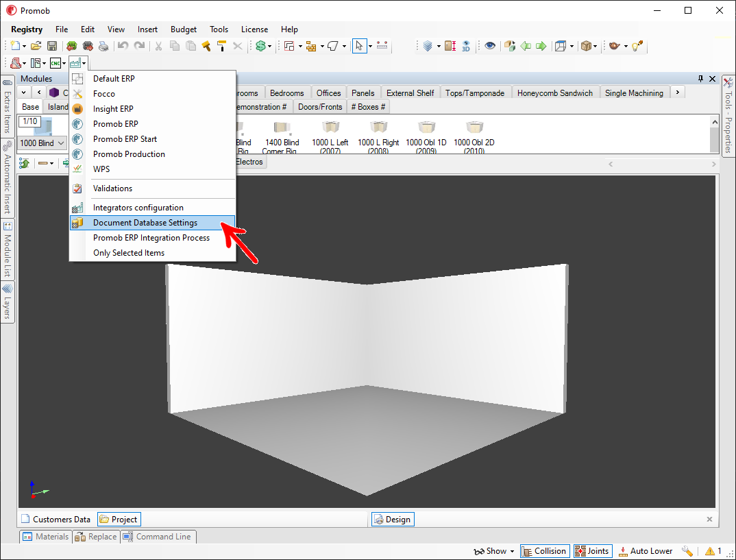Select Document Database Settings menu entry

click(153, 223)
